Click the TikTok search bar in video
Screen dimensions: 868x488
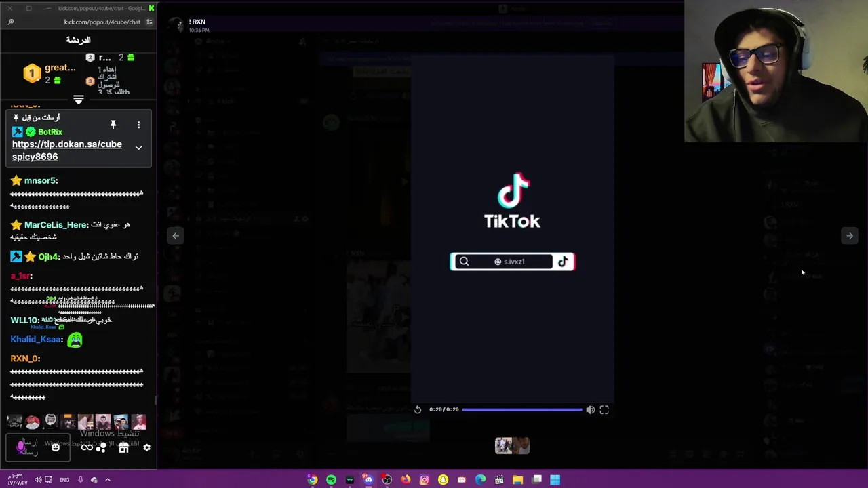pyautogui.click(x=512, y=262)
